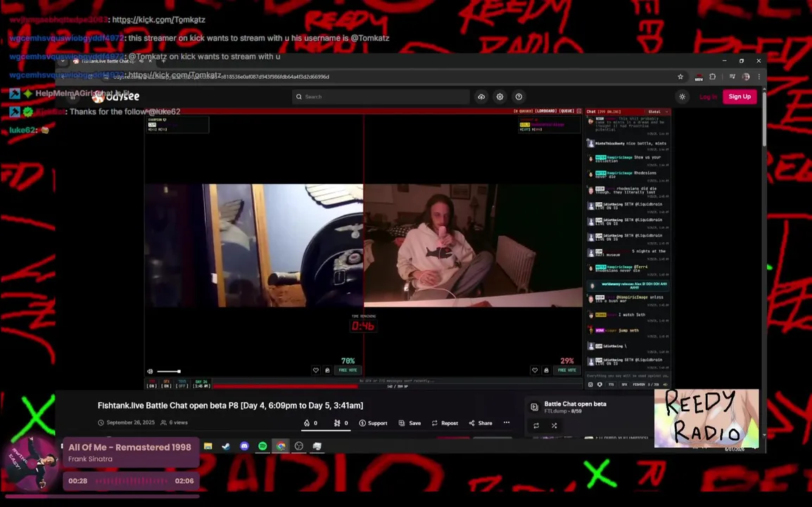Click the badge icon in chat bar
Viewport: 812px width, 507px height.
pyautogui.click(x=600, y=384)
